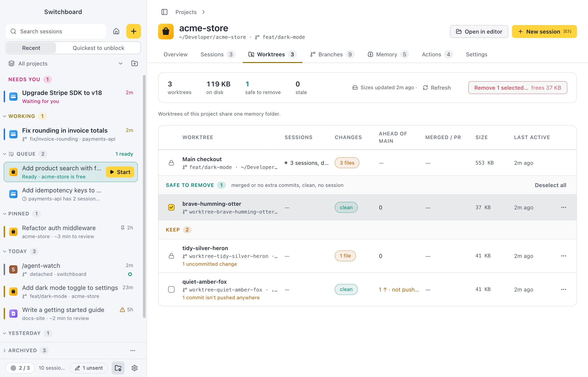Viewport: 588px width, 377px height.
Task: Open the Memory tab
Action: pyautogui.click(x=388, y=54)
